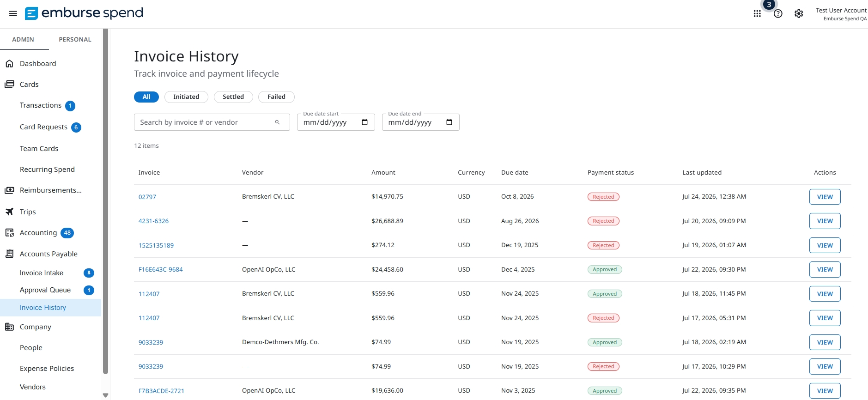The height and width of the screenshot is (400, 868).
Task: Click the Demco-Dethmers Mfg. Co. vendor cell
Action: [280, 342]
